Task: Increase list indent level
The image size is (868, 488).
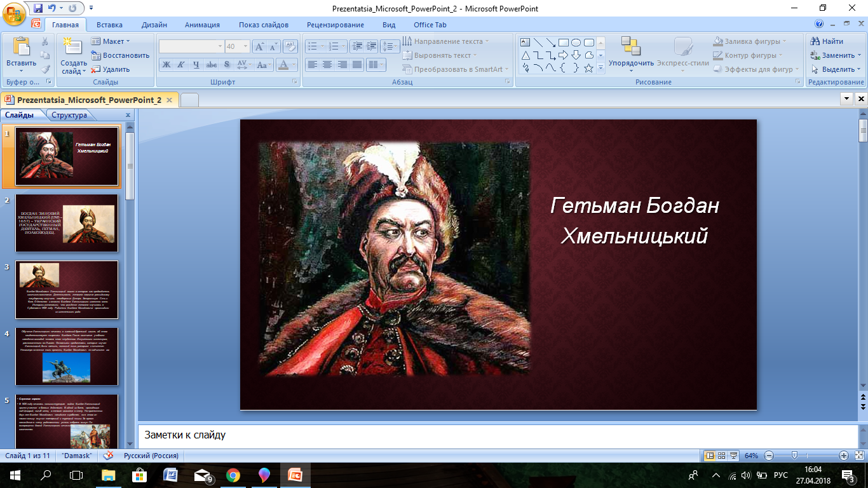Action: pos(371,46)
